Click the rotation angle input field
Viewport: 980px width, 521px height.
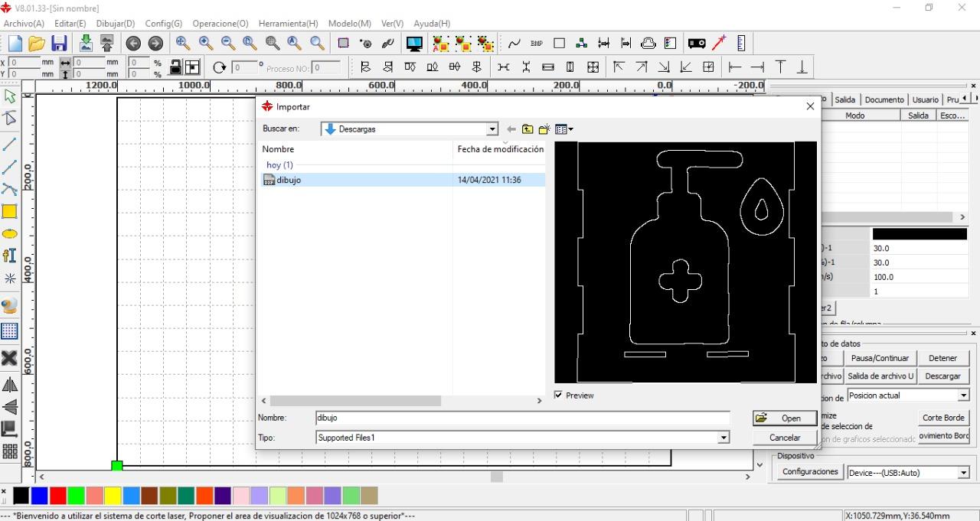click(x=244, y=67)
